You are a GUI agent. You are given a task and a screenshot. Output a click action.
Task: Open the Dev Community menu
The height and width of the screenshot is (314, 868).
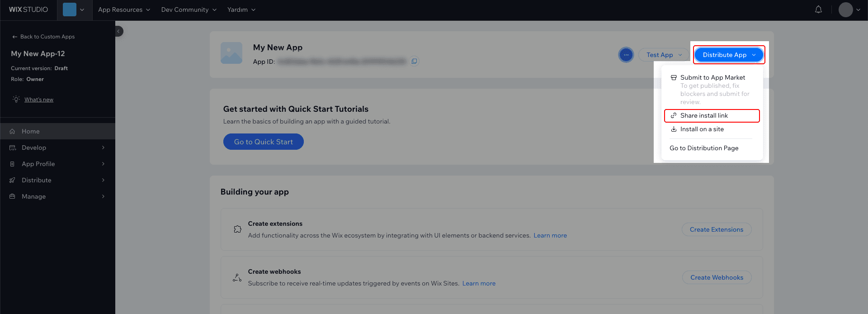pos(189,10)
